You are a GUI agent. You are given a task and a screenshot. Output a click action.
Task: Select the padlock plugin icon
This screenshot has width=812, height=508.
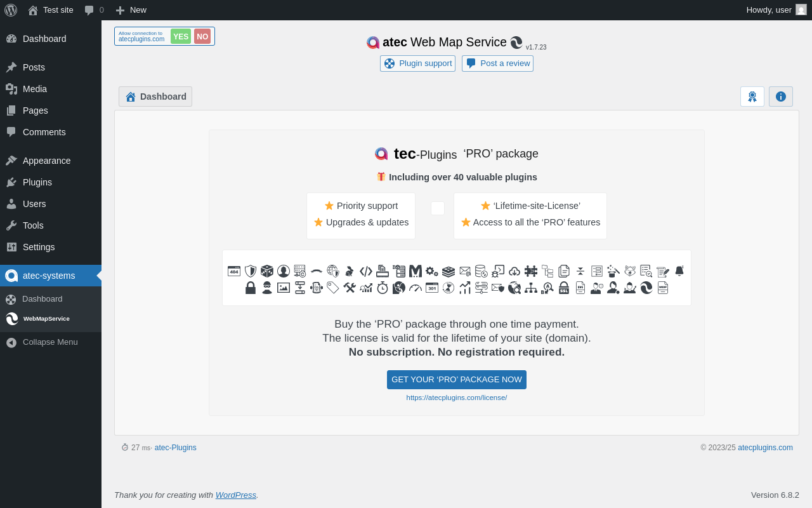coord(251,288)
